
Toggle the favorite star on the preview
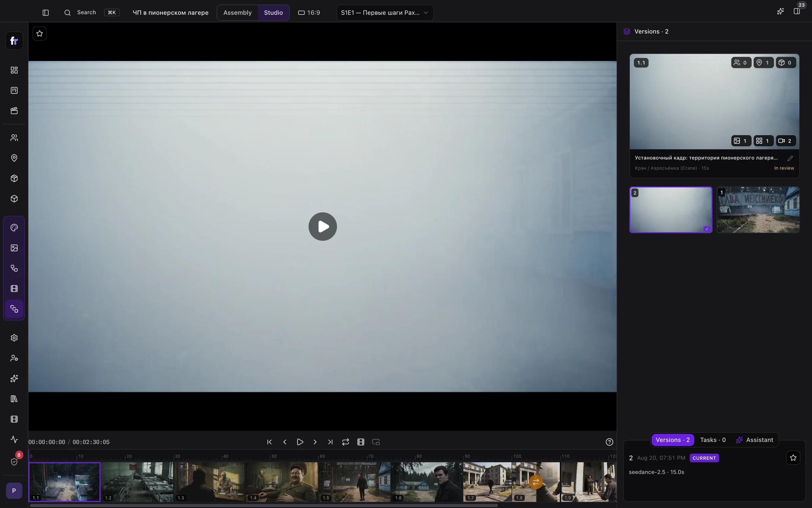(x=40, y=34)
